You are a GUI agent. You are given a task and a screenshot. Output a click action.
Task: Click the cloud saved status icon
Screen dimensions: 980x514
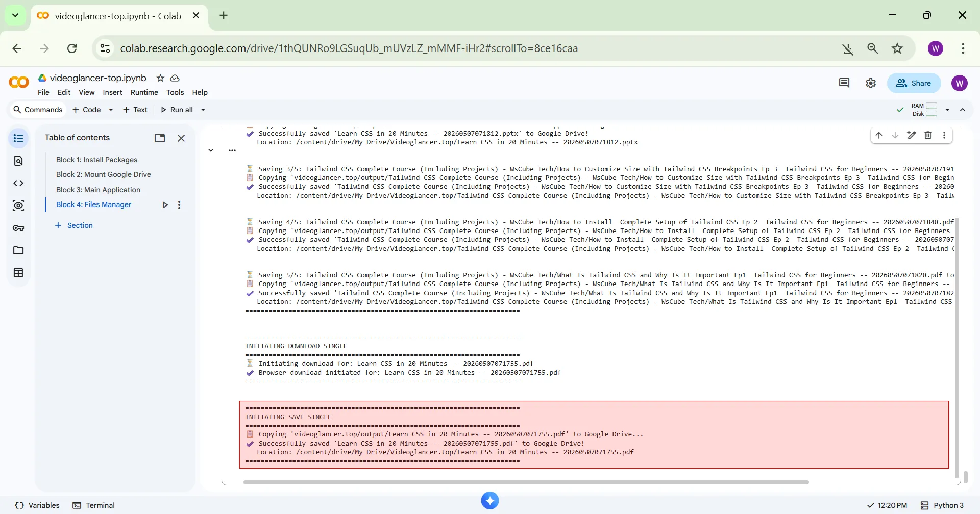[175, 78]
